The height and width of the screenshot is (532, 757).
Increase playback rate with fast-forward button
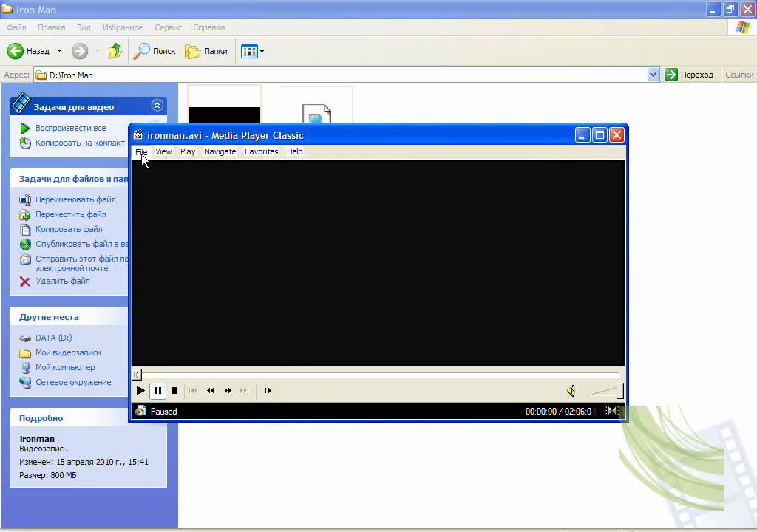coord(228,391)
